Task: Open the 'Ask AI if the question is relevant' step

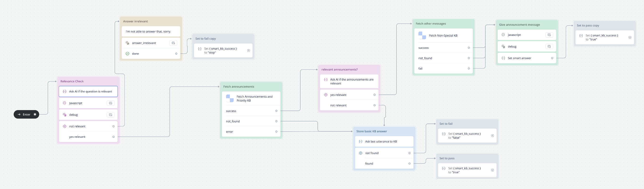Action: (x=88, y=91)
